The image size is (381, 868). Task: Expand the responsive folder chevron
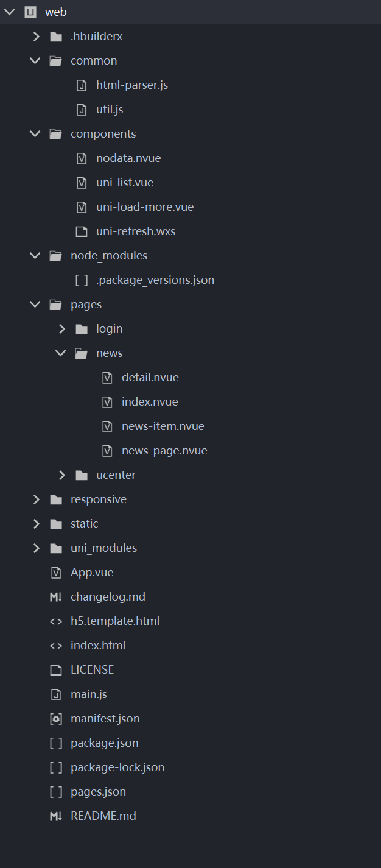(36, 499)
